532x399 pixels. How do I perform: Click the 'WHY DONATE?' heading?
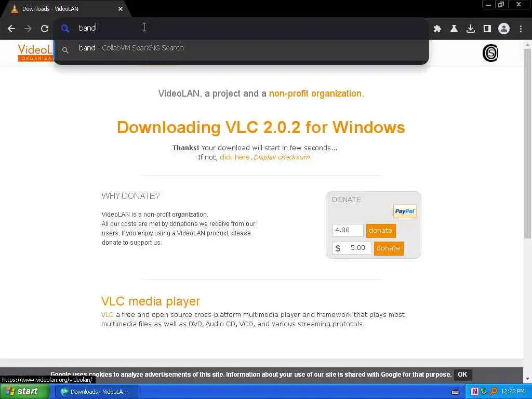coord(130,196)
